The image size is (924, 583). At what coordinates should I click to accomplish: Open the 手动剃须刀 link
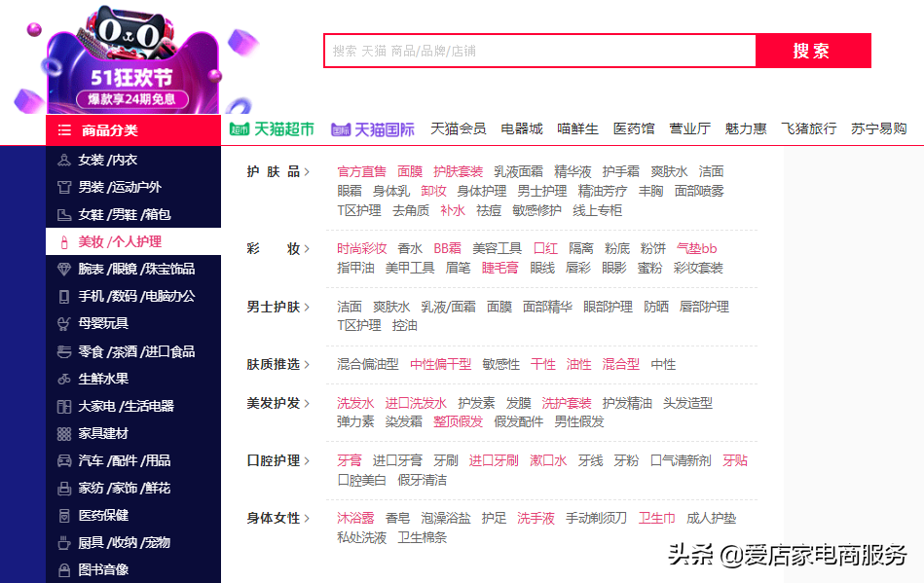point(596,518)
